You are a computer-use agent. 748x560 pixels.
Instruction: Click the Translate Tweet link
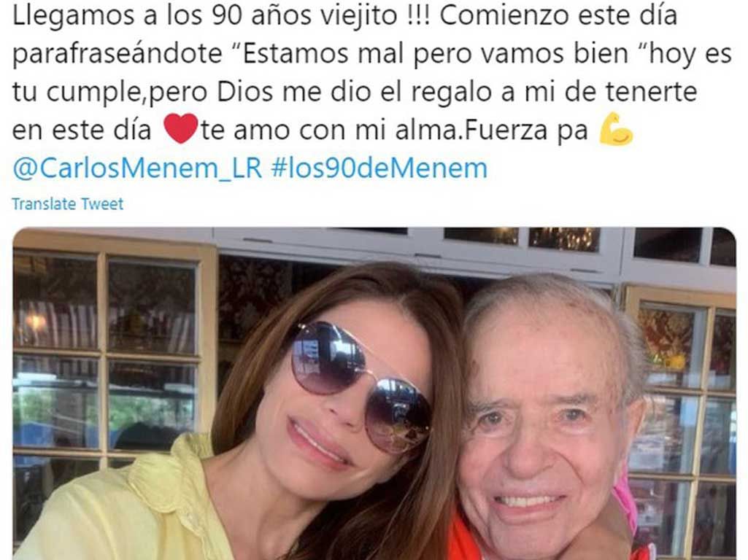click(x=67, y=204)
